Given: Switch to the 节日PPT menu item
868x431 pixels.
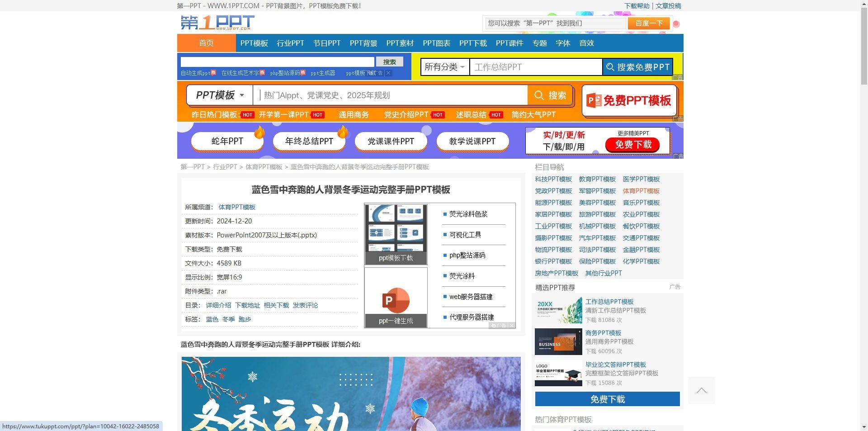Looking at the screenshot, I should [326, 43].
